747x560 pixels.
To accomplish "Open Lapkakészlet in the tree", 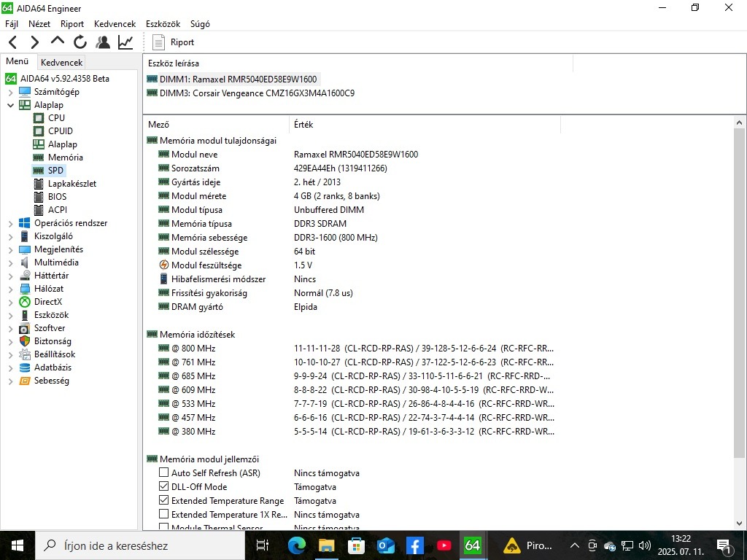I will [x=71, y=183].
